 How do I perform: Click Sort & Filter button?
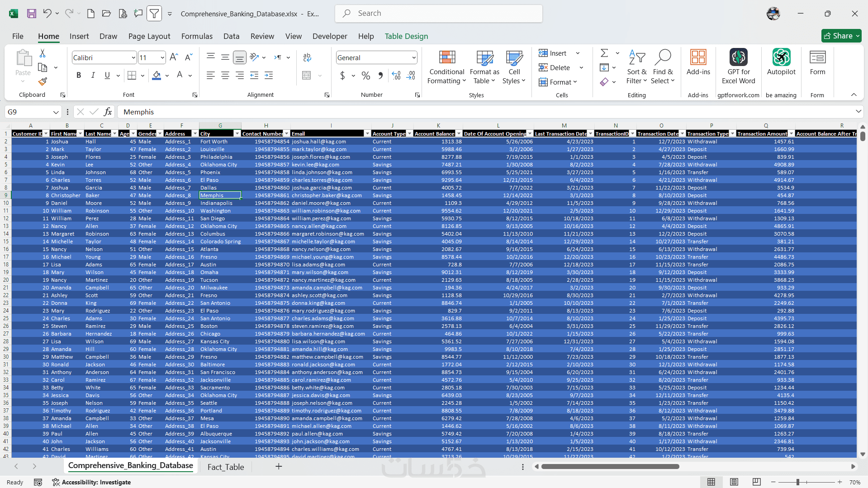637,67
